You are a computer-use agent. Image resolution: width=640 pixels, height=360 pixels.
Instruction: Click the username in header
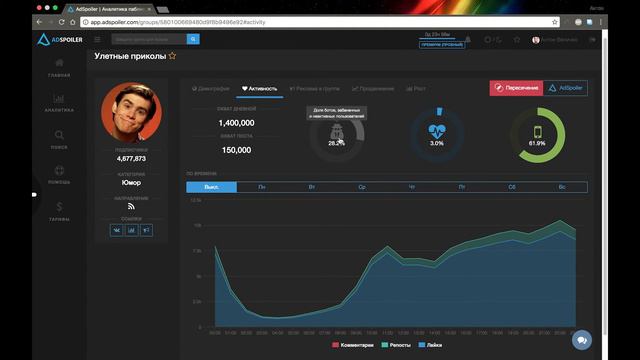click(559, 40)
